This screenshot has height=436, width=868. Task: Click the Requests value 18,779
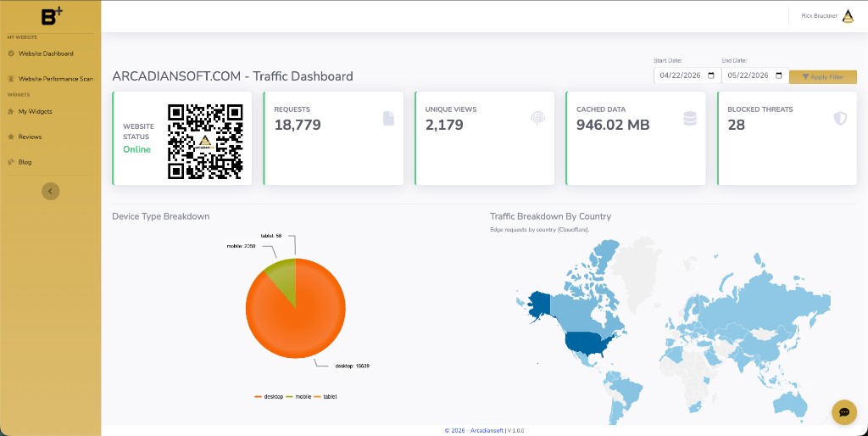(298, 126)
